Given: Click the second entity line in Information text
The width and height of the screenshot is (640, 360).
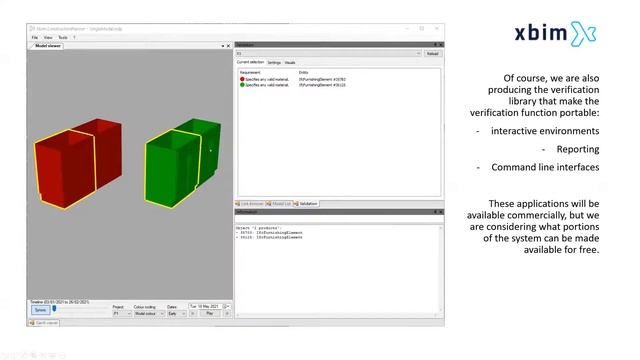Looking at the screenshot, I should point(269,237).
